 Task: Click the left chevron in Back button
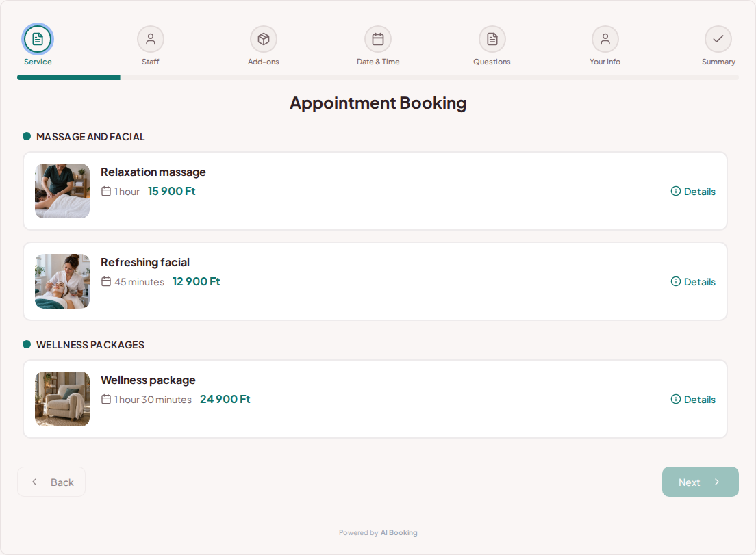pos(34,482)
